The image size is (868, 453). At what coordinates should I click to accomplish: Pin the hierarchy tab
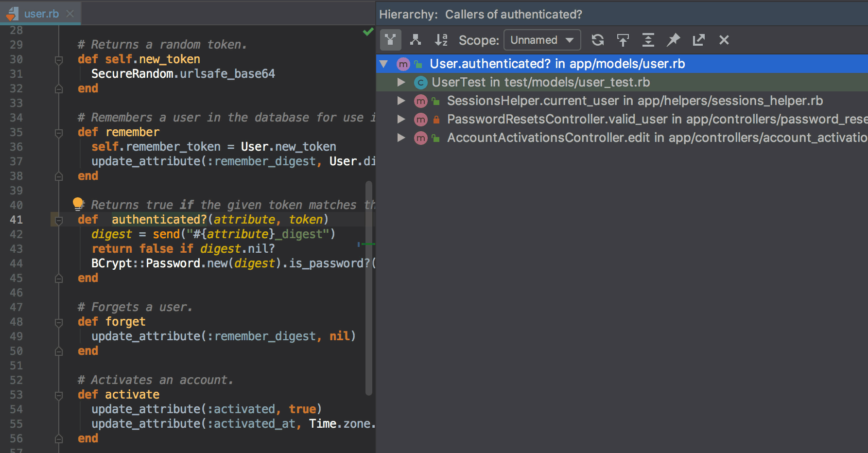point(673,40)
